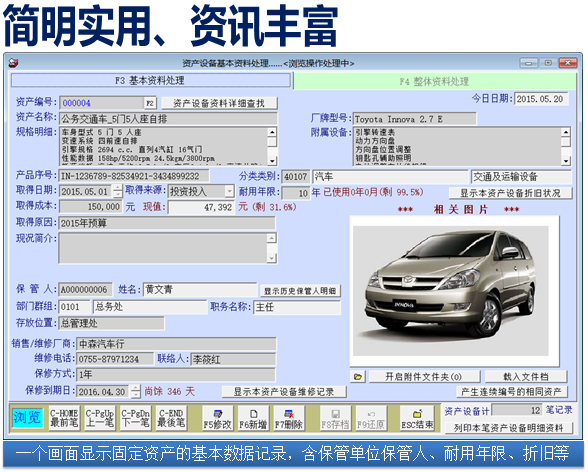
Task: Click 显示历史保管人明细 button
Action: 300,291
